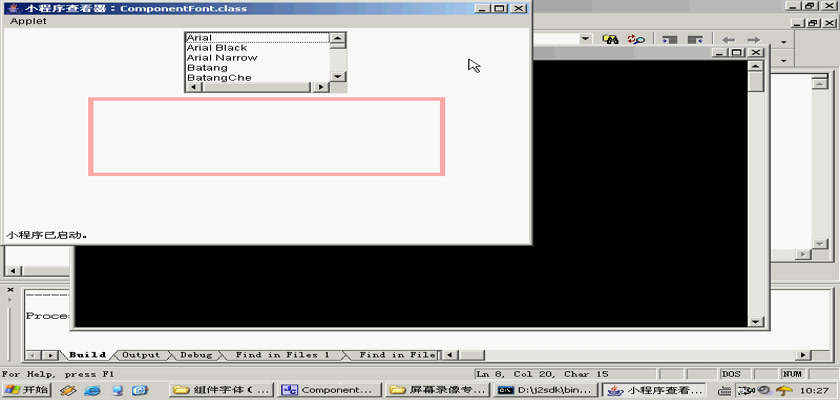This screenshot has width=840, height=400.
Task: Click left pane horizontal scroll left arrow
Action: pyautogui.click(x=13, y=271)
